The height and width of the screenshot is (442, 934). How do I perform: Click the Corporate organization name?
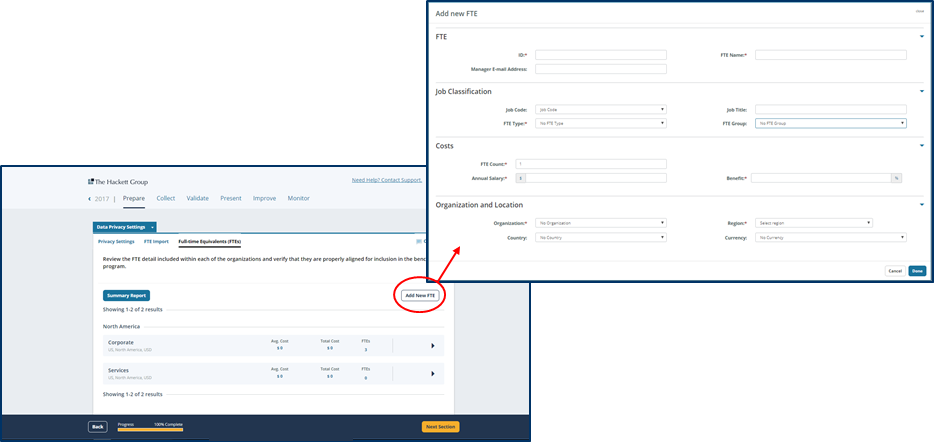(121, 343)
